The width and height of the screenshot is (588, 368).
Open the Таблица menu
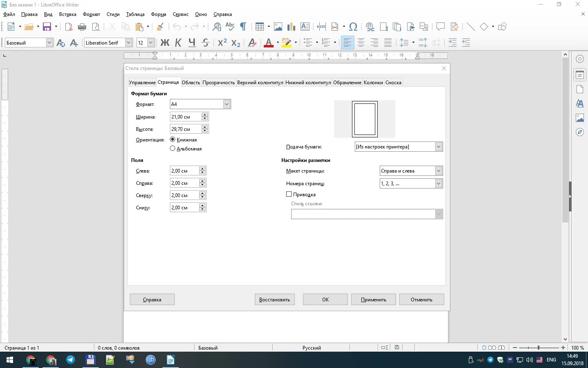click(135, 14)
